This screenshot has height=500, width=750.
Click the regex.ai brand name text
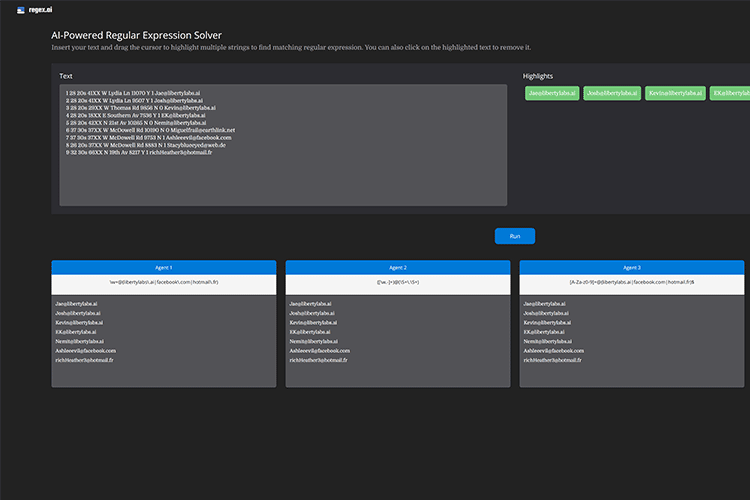[40, 9]
